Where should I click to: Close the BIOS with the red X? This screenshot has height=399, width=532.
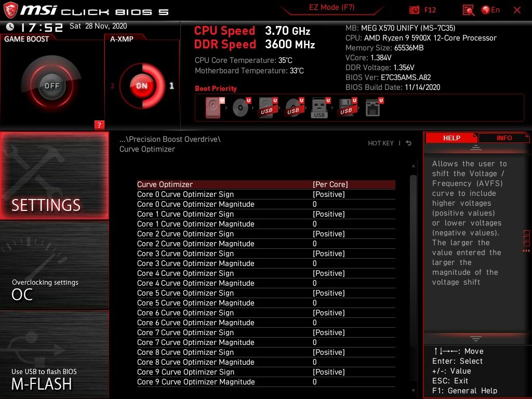tap(517, 10)
